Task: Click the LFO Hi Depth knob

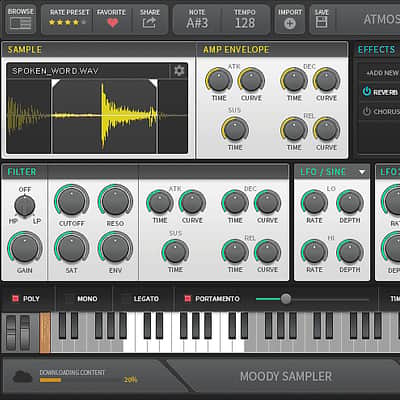Action: pos(350,252)
